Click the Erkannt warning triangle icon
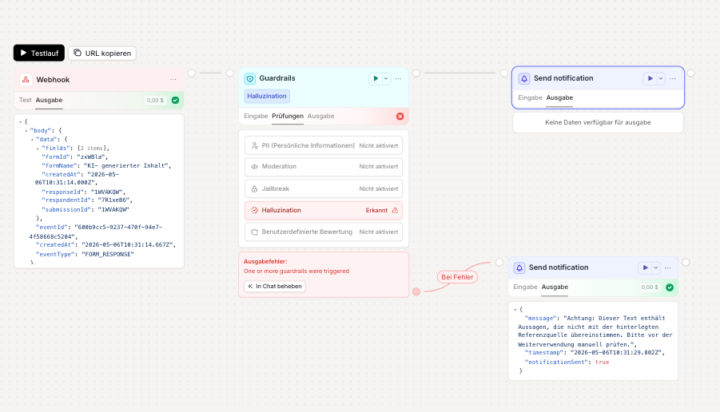 tap(395, 210)
